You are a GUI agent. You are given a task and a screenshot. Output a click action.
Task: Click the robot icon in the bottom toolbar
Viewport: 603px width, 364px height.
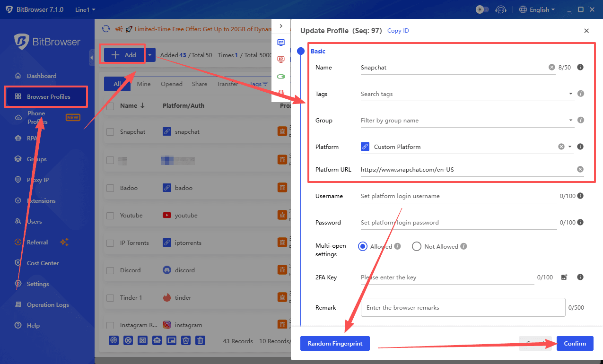pos(157,340)
